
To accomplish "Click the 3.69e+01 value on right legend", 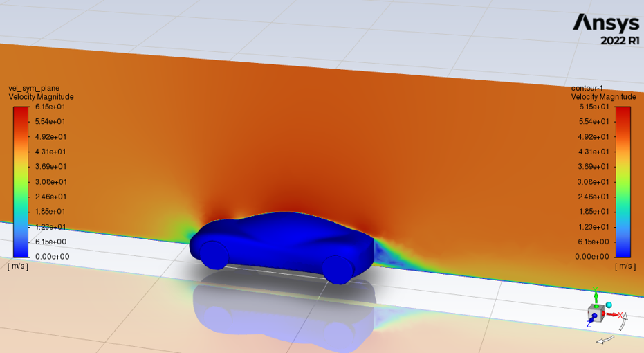I will (593, 166).
